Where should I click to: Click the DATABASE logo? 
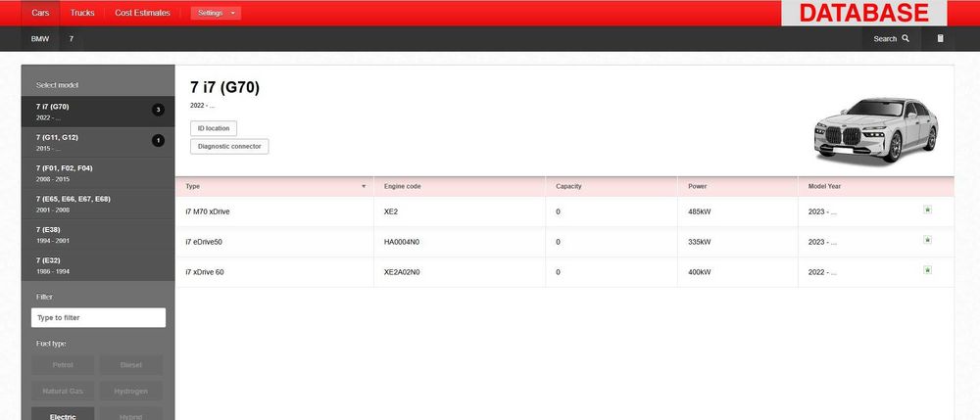pos(863,13)
